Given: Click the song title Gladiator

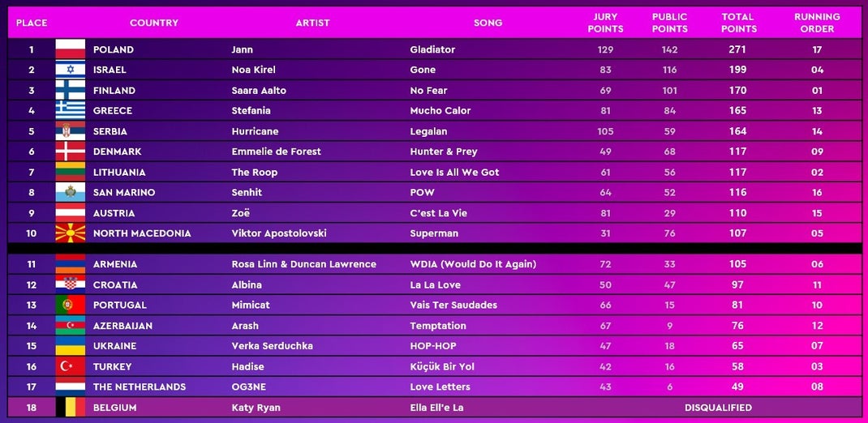Looking at the screenshot, I should pos(432,49).
